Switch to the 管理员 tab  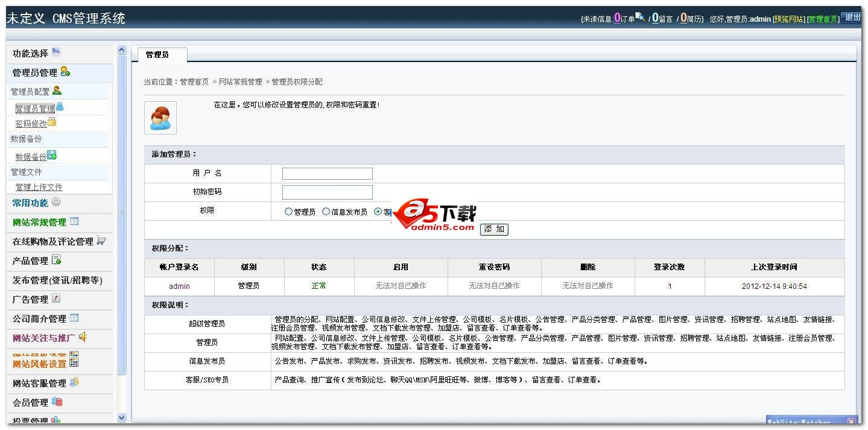[157, 55]
